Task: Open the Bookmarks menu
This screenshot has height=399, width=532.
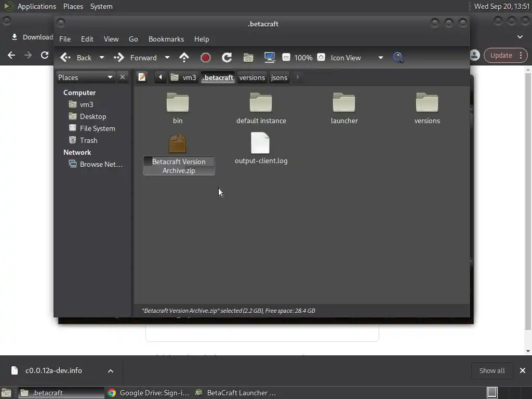Action: [x=166, y=39]
